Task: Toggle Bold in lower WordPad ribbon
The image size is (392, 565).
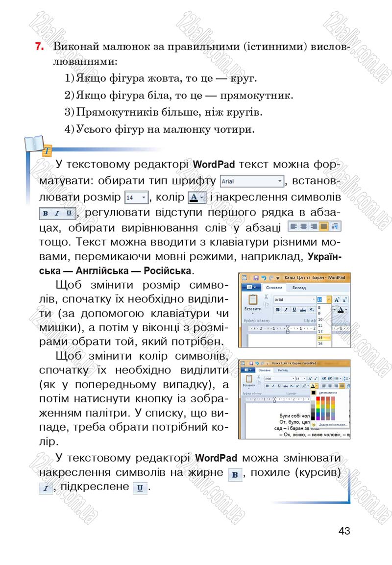Action: click(x=268, y=386)
